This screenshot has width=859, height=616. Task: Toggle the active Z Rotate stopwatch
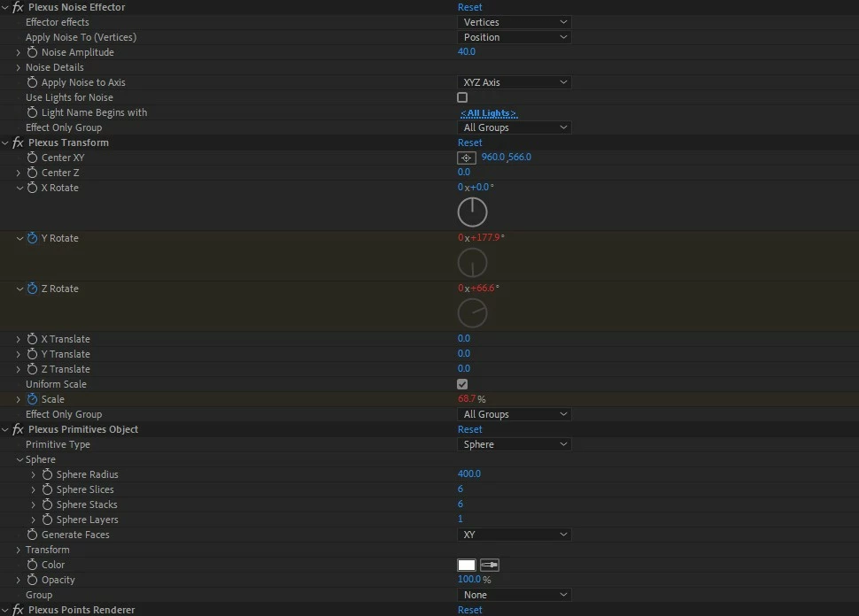(x=32, y=289)
